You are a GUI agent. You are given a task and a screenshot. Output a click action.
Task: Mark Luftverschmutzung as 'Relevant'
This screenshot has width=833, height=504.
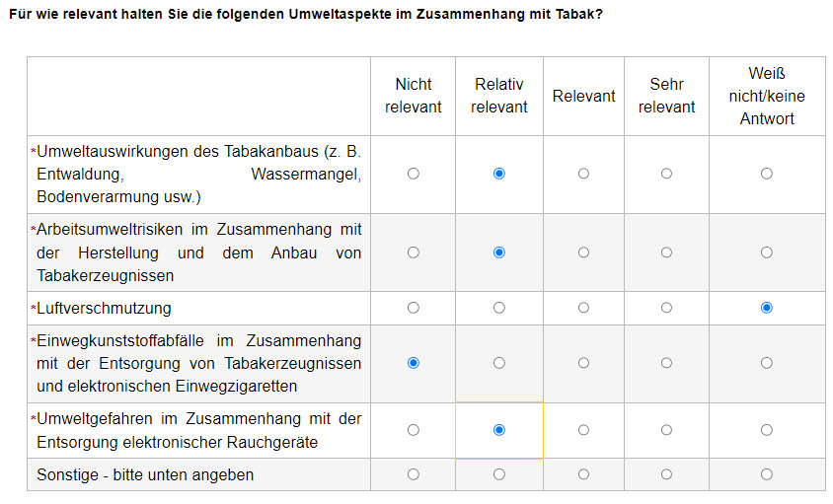pyautogui.click(x=584, y=308)
